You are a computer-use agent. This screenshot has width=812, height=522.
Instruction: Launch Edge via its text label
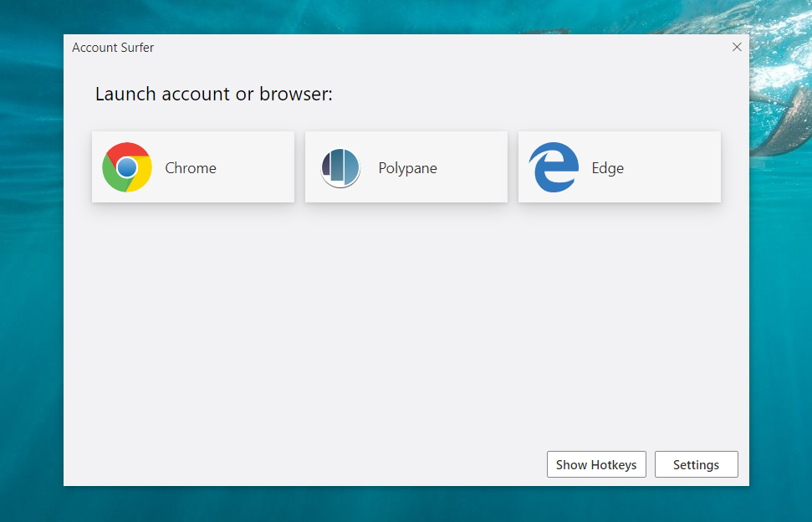coord(607,168)
